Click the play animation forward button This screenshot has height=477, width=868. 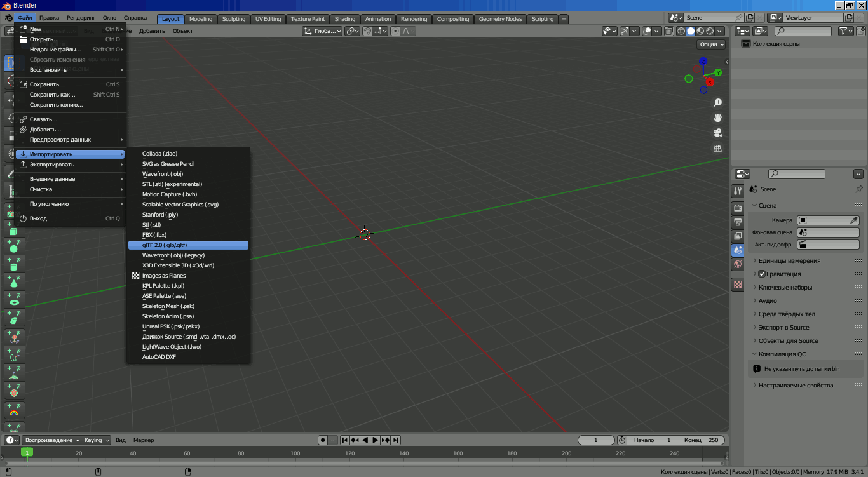click(375, 440)
